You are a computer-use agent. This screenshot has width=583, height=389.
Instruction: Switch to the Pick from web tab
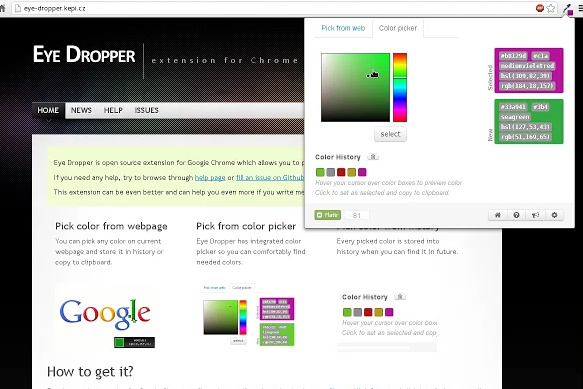point(343,28)
